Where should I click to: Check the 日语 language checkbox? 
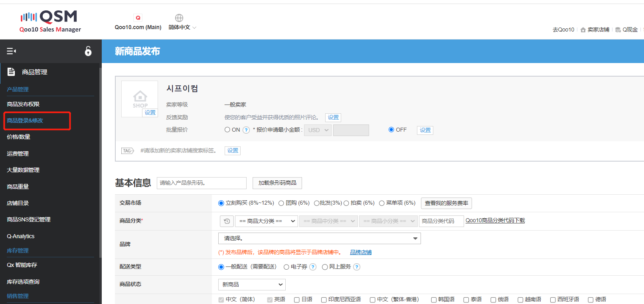[297, 300]
